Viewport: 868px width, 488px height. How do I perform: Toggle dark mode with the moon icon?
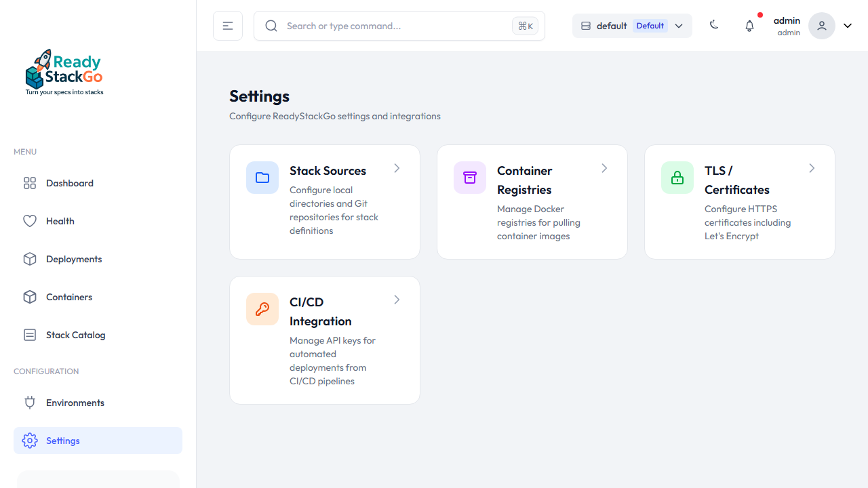point(714,25)
